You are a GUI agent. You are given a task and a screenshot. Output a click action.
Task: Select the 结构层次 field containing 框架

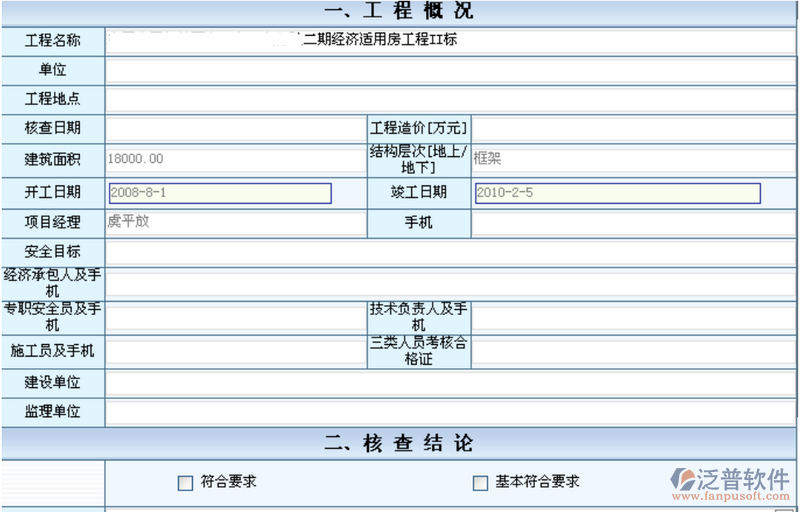point(633,159)
